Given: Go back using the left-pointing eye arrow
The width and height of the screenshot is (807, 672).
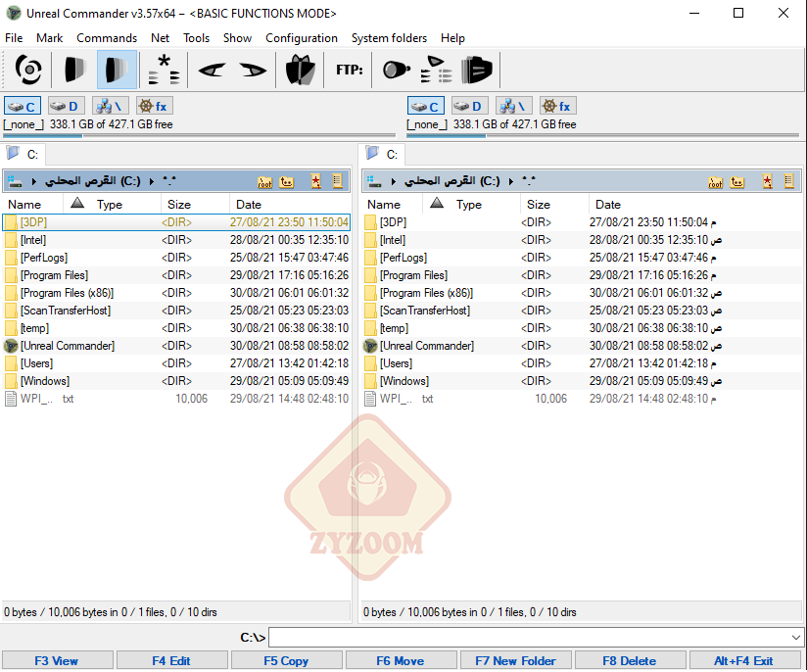Looking at the screenshot, I should (212, 70).
